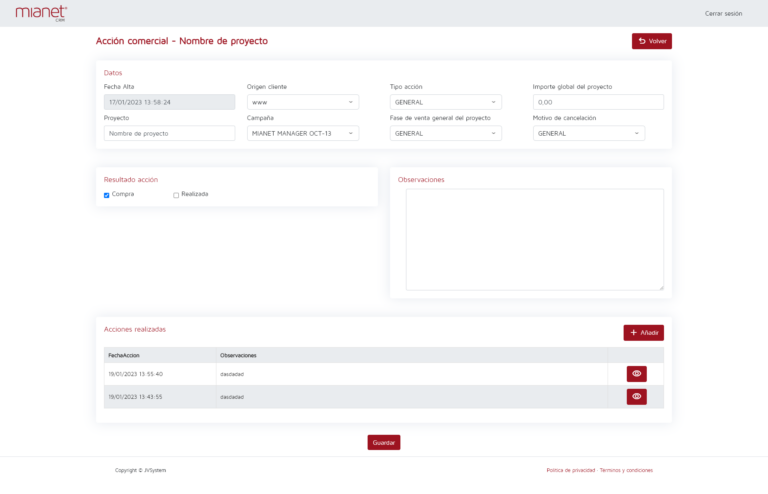
Task: Select Fase de venta general dropdown
Action: (445, 133)
